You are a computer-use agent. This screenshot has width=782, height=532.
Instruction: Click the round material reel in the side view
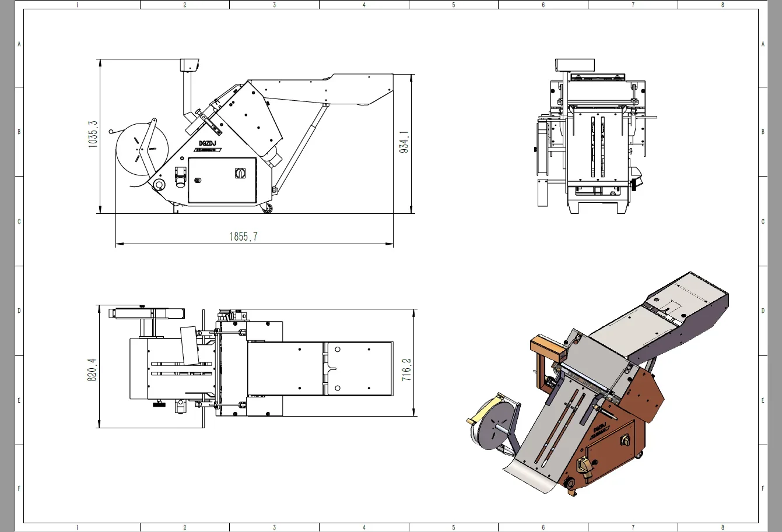tap(142, 149)
